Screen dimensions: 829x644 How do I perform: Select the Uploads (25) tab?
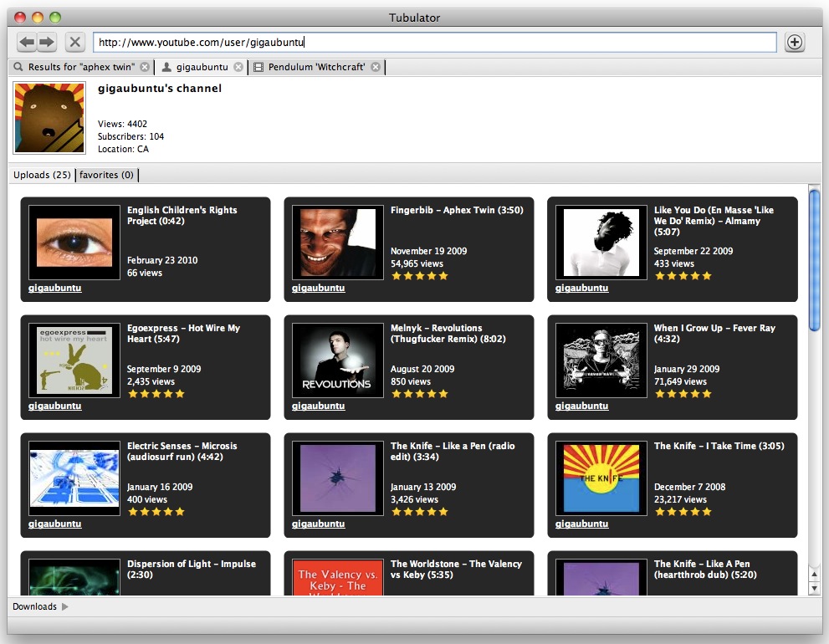(43, 175)
